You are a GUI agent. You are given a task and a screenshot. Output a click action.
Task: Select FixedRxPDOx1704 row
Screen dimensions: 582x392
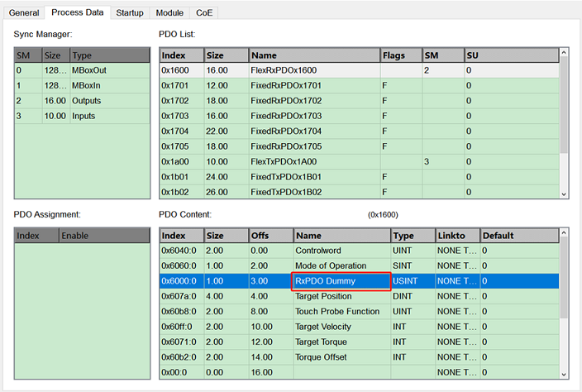tap(359, 131)
